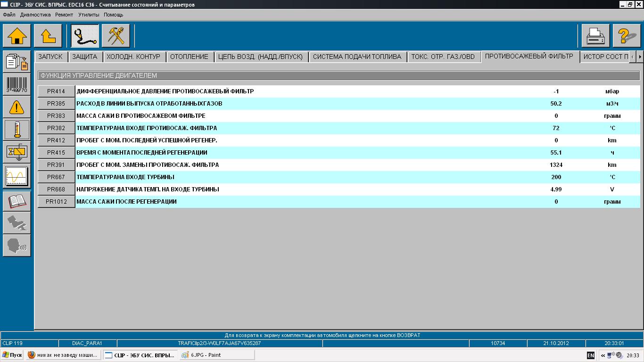
Task: Open the Файл menu
Action: pyautogui.click(x=9, y=15)
